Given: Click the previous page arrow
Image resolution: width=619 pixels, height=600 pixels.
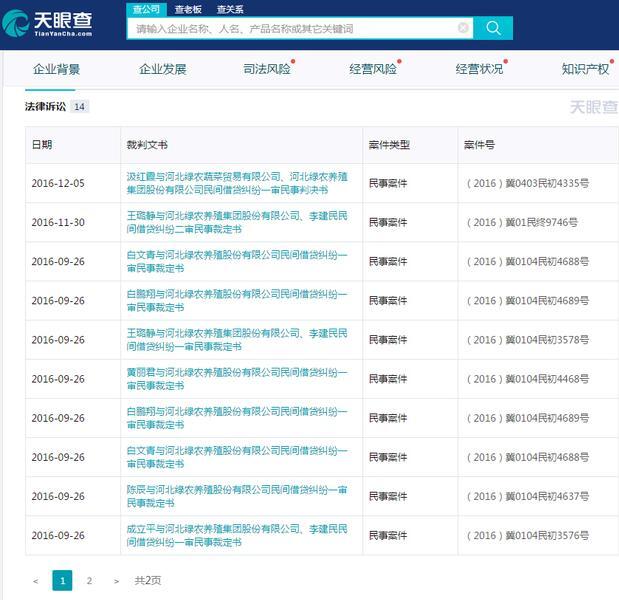Looking at the screenshot, I should (36, 581).
